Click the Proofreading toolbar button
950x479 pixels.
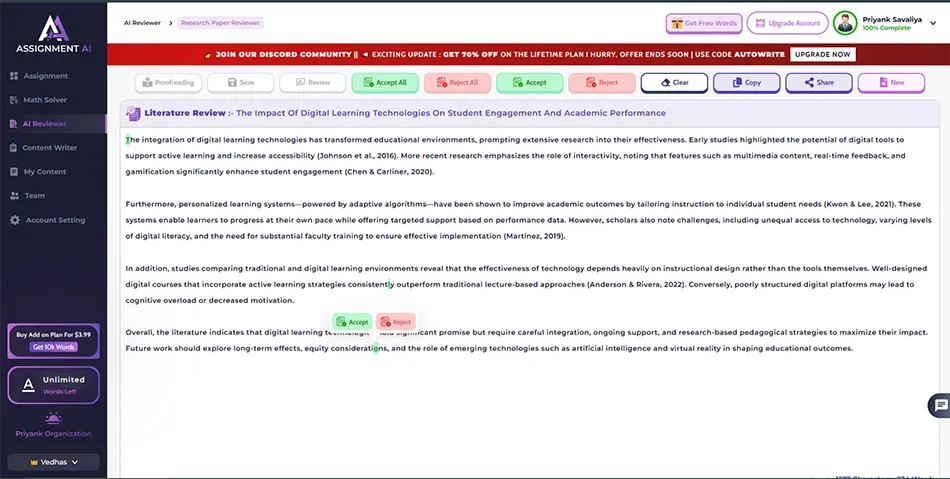pos(168,82)
